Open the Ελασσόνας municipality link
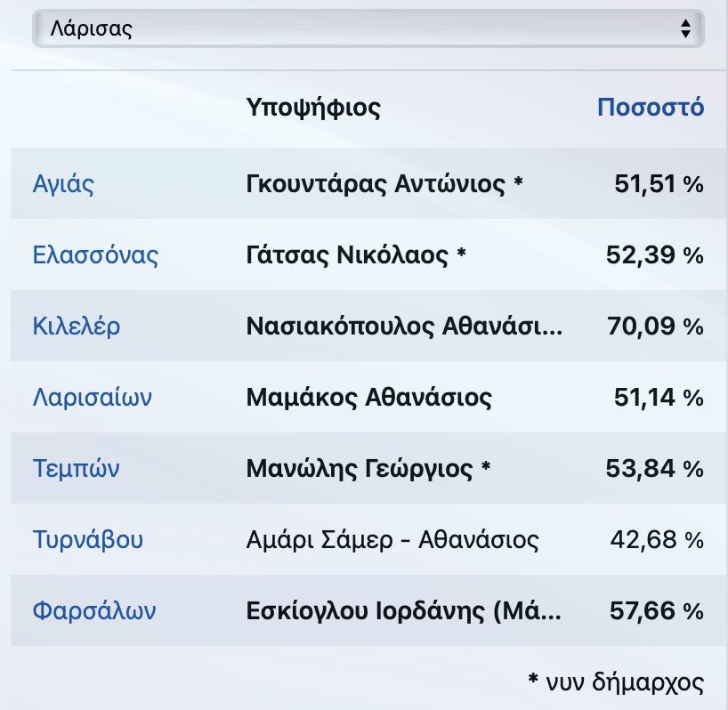This screenshot has height=710, width=728. 95,254
